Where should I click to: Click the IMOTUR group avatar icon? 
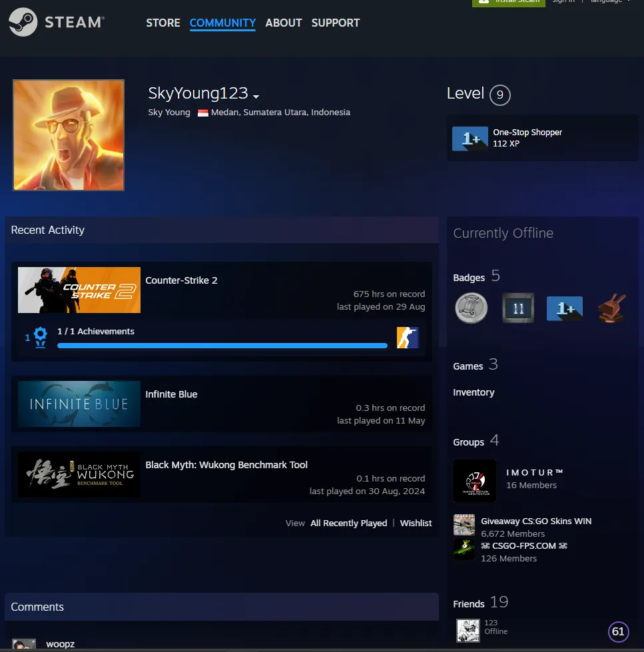click(475, 481)
